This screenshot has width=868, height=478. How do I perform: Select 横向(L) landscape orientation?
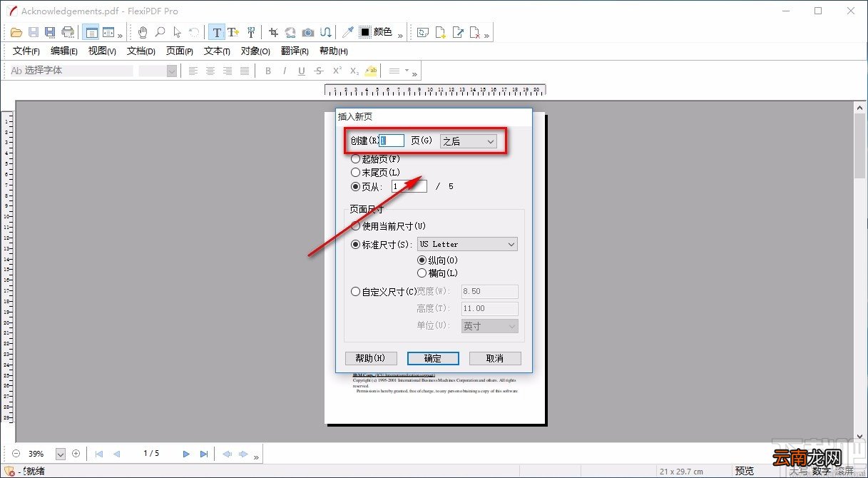(437, 273)
